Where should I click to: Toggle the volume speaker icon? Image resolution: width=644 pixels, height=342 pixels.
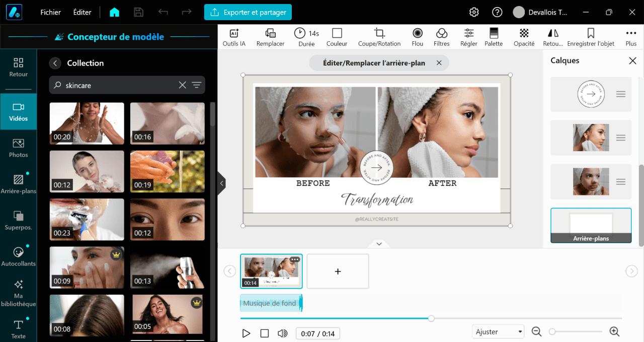[283, 333]
